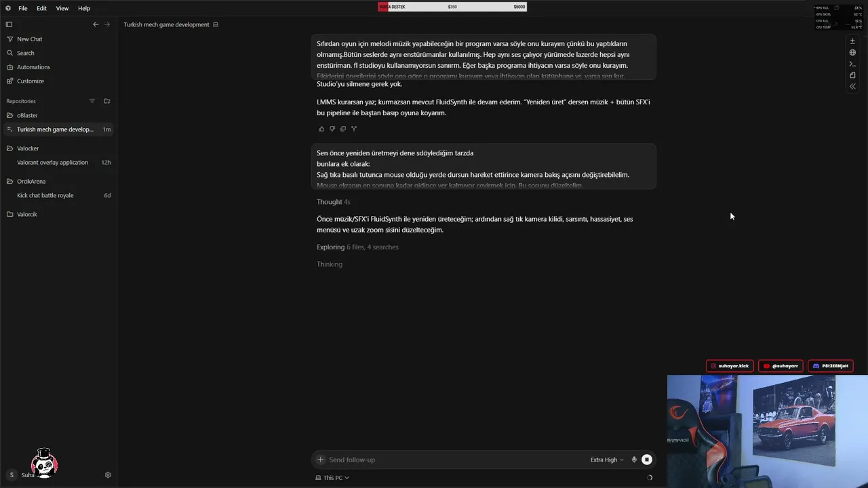Open the globe browser icon in right toolbar
The height and width of the screenshot is (488, 868).
pyautogui.click(x=852, y=52)
